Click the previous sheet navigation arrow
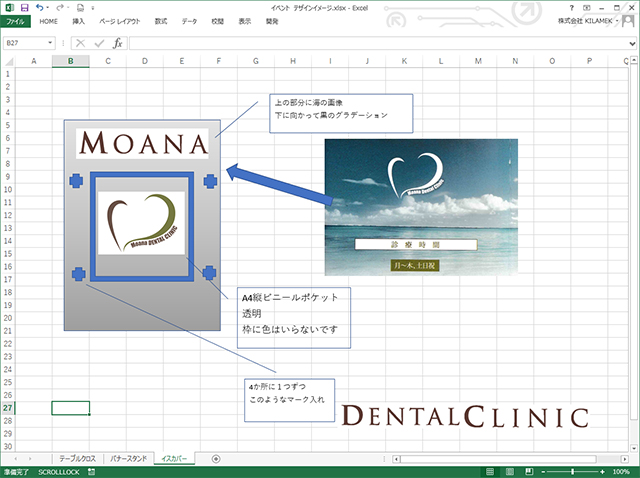The width and height of the screenshot is (640, 478). tap(16, 459)
